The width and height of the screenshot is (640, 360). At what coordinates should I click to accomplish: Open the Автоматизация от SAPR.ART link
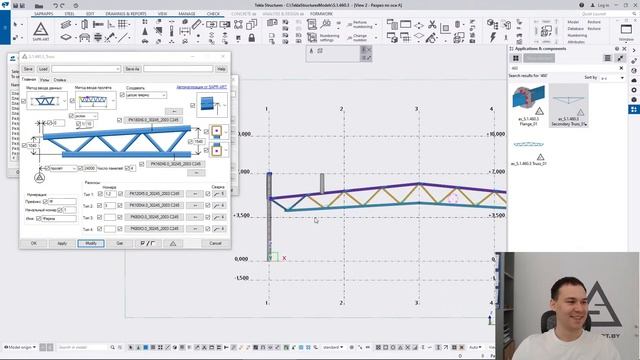coord(201,87)
